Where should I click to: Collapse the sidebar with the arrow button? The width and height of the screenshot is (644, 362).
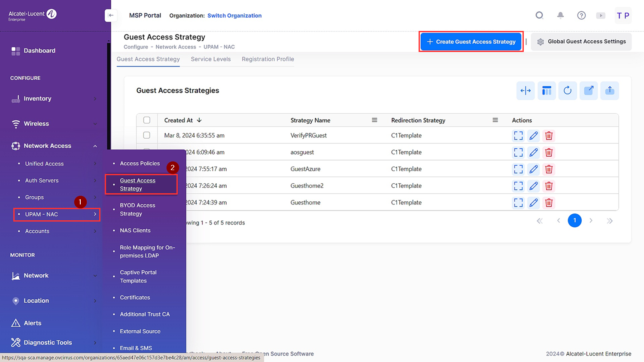[111, 15]
